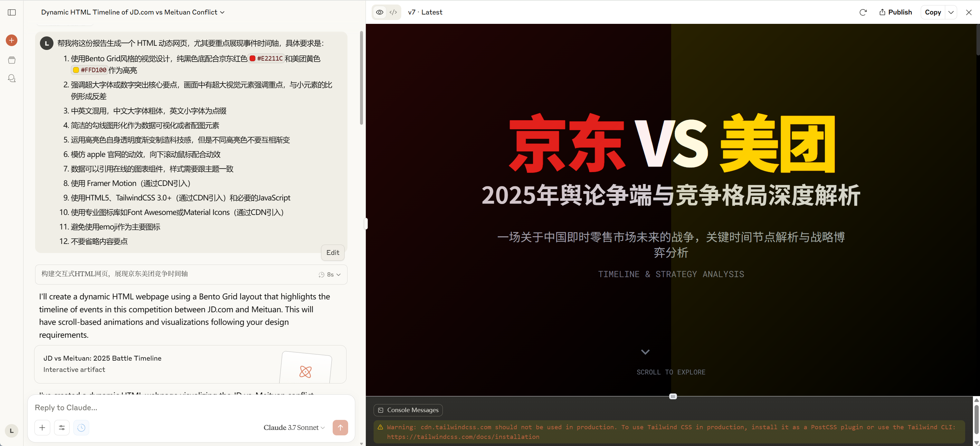Open the search and tools settings icon
980x446 pixels.
coord(62,428)
